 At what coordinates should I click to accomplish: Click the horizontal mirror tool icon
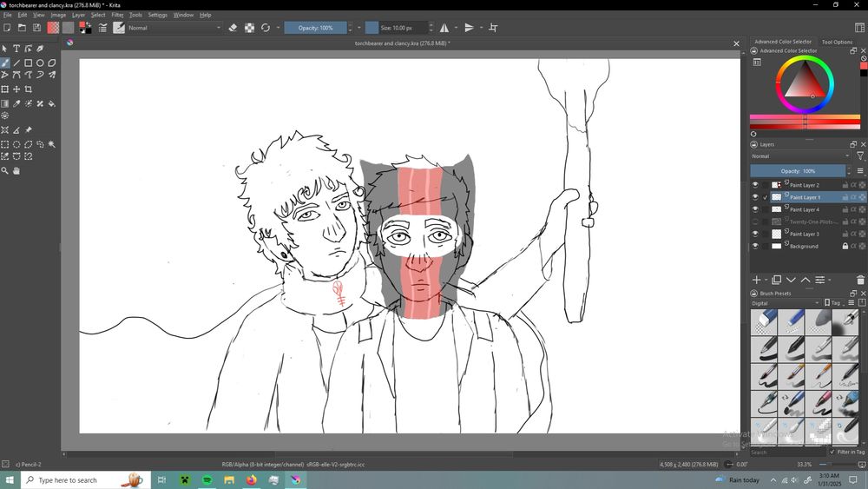click(444, 28)
